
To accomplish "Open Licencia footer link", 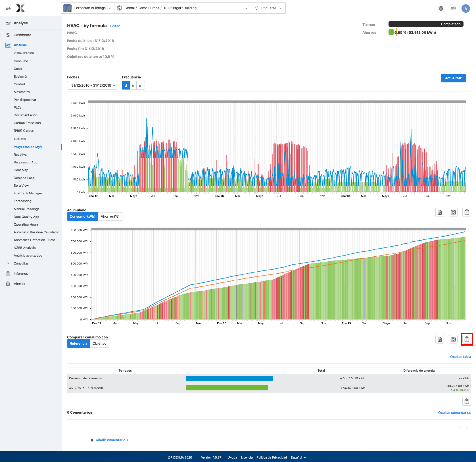I will click(x=246, y=457).
